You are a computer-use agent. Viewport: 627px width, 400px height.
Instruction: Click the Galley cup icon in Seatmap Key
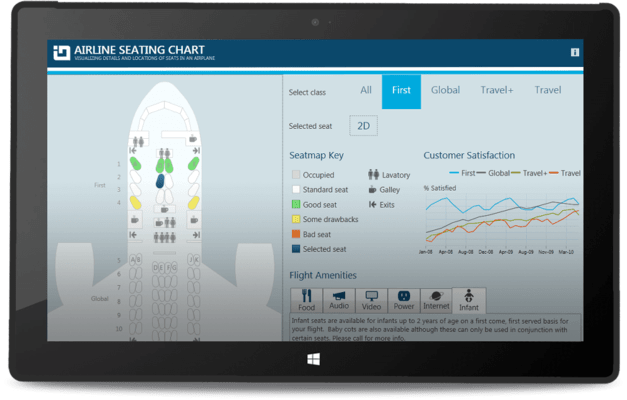point(372,190)
